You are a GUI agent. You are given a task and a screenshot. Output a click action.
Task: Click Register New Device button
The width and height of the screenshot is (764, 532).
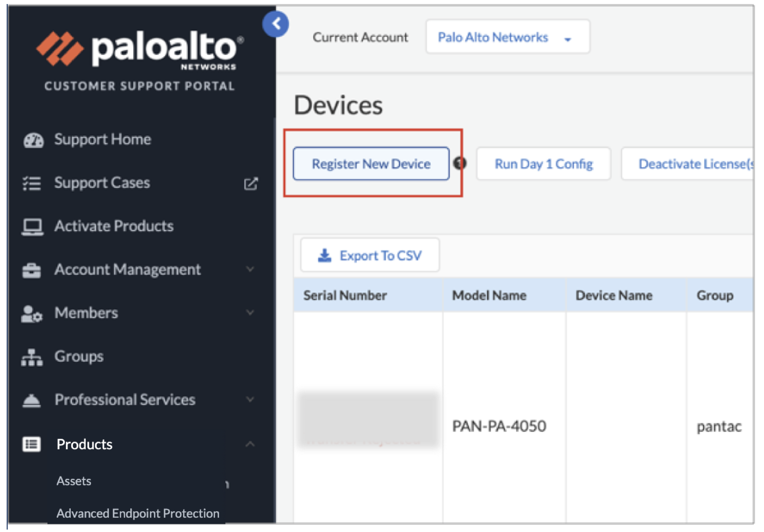click(371, 164)
